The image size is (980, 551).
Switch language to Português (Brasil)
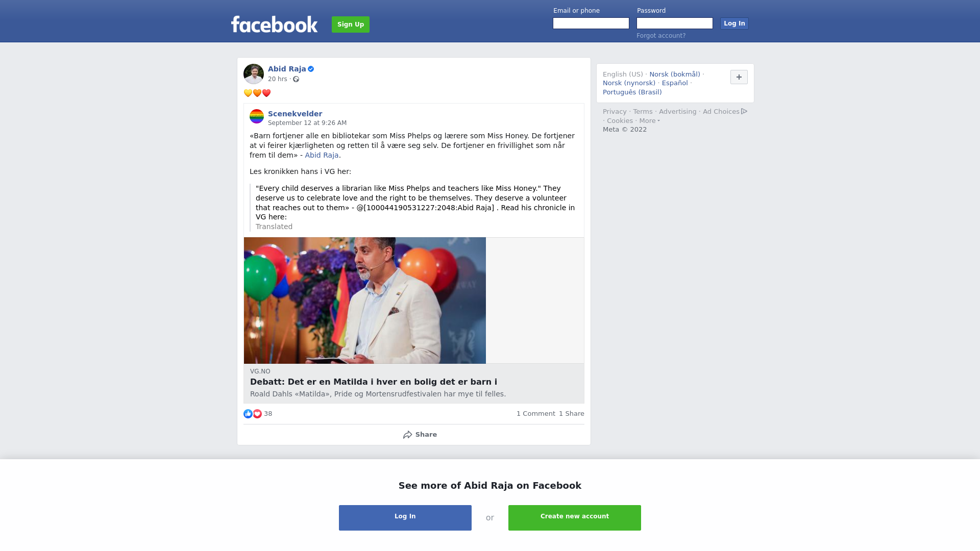[632, 92]
